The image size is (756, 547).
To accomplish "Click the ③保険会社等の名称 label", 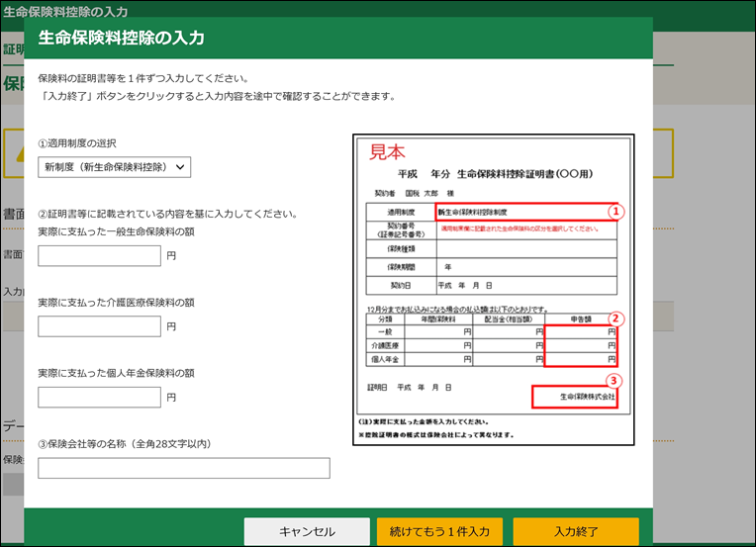I will coord(125,444).
